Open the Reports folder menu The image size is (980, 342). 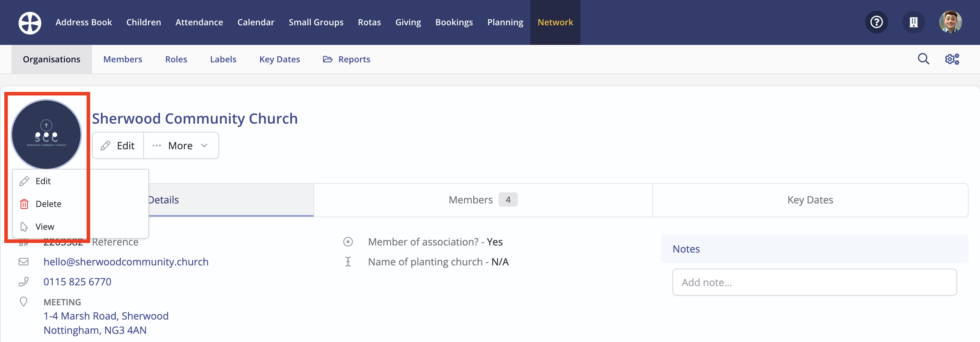pos(347,59)
